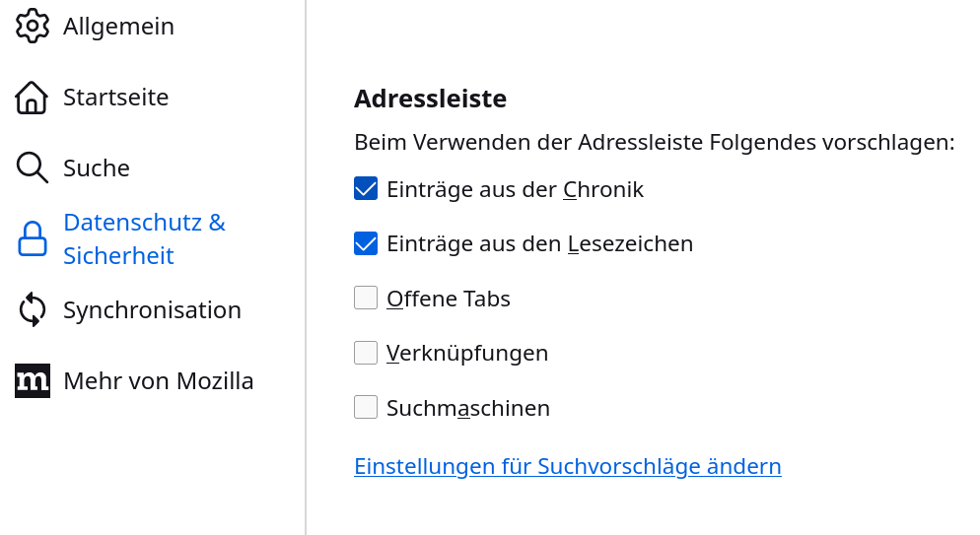
Task: Click the gear icon beside Allgemein
Action: coord(33,27)
